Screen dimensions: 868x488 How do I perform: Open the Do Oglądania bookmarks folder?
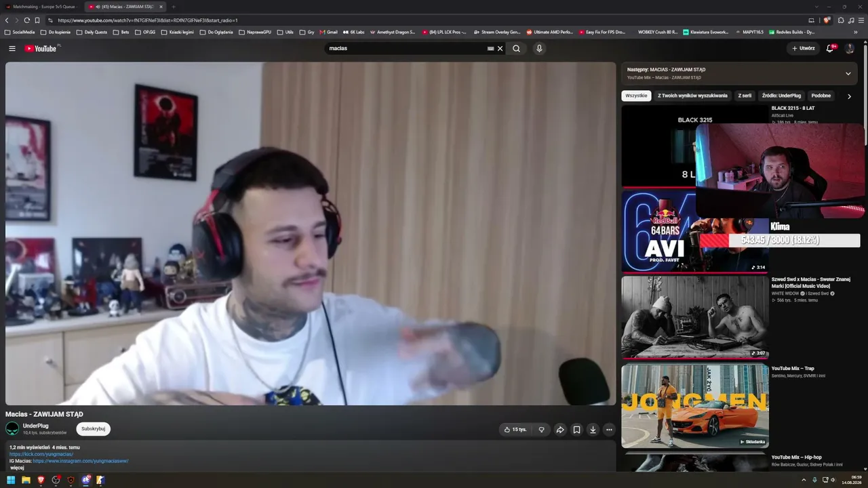coord(216,32)
